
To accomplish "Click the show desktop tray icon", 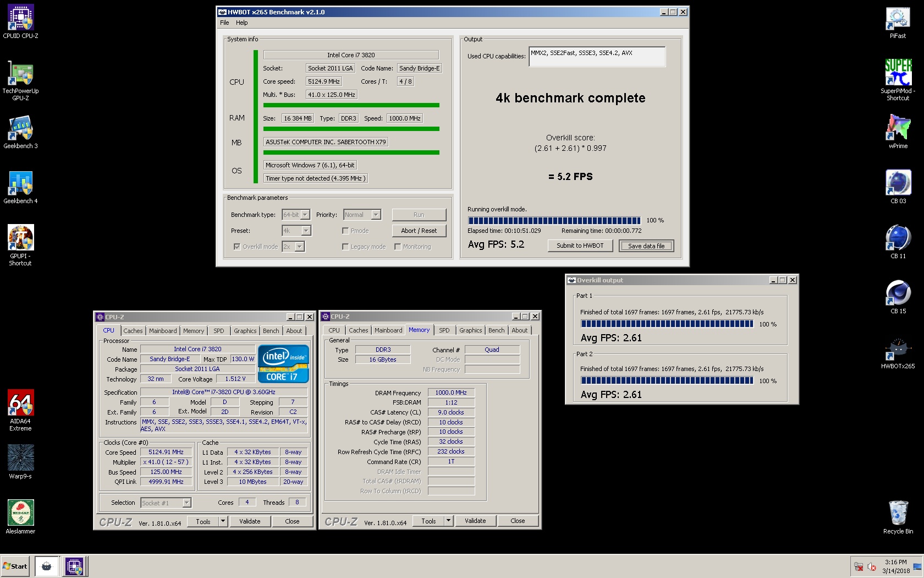I will click(x=917, y=566).
